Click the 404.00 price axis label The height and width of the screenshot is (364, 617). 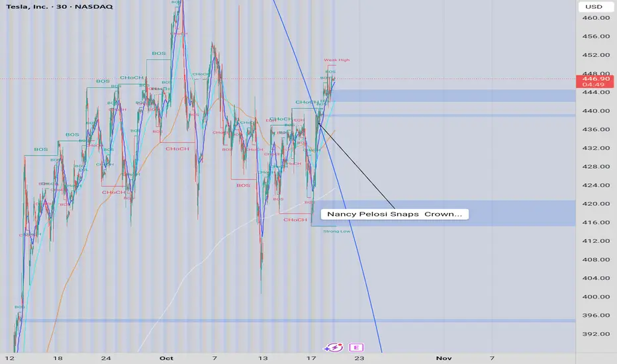click(x=596, y=278)
